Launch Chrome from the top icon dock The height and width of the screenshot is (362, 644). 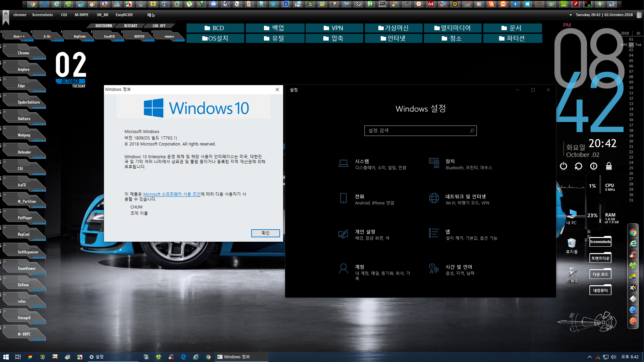(32, 4)
